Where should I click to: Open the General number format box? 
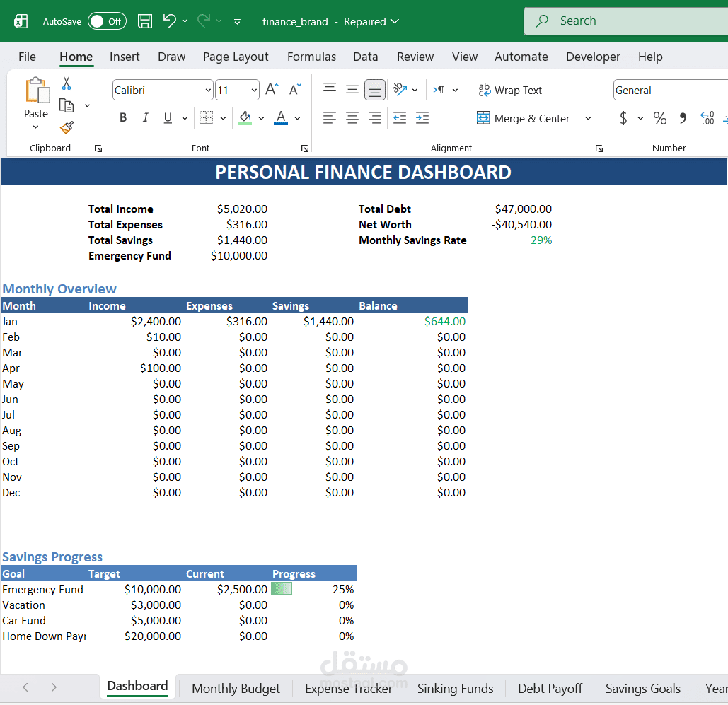(671, 90)
